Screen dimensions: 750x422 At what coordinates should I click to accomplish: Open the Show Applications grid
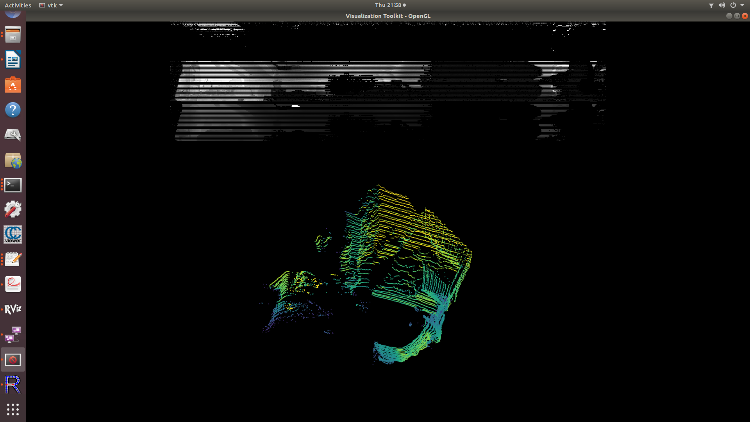tap(13, 409)
